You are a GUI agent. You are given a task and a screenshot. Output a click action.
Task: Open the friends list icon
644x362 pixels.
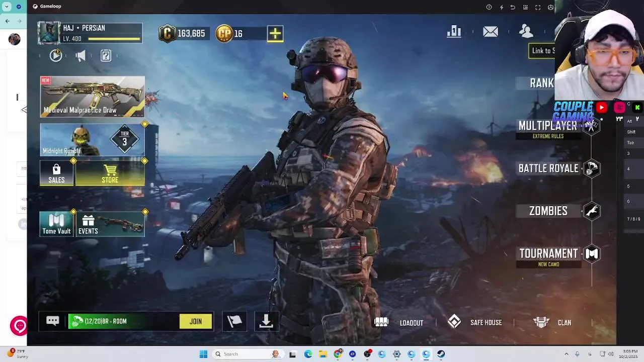[x=526, y=31]
